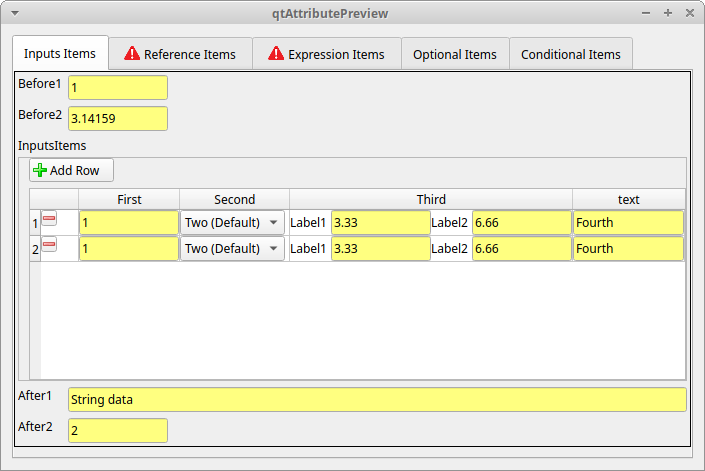Viewport: 705px width, 471px height.
Task: Open the Second dropdown in row 1
Action: click(232, 222)
